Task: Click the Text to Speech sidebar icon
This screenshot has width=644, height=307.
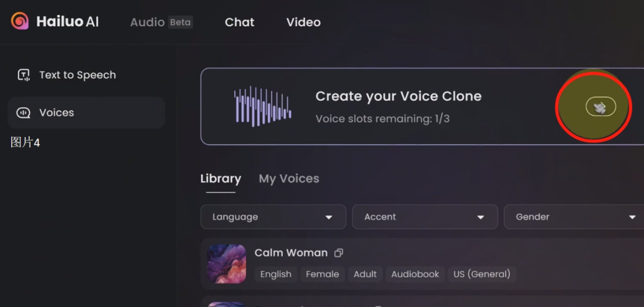Action: tap(23, 75)
